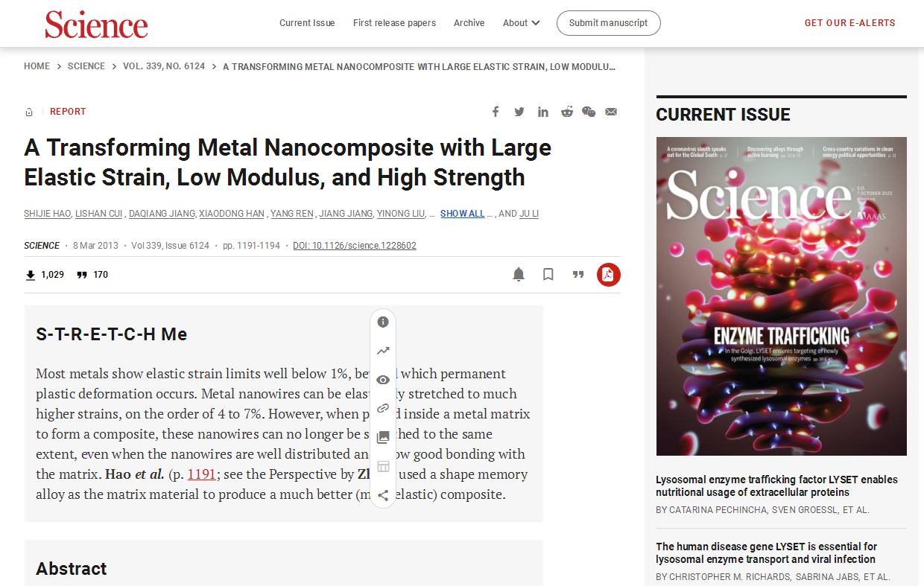This screenshot has width=924, height=586.
Task: Go to the Archive menu item
Action: 469,23
